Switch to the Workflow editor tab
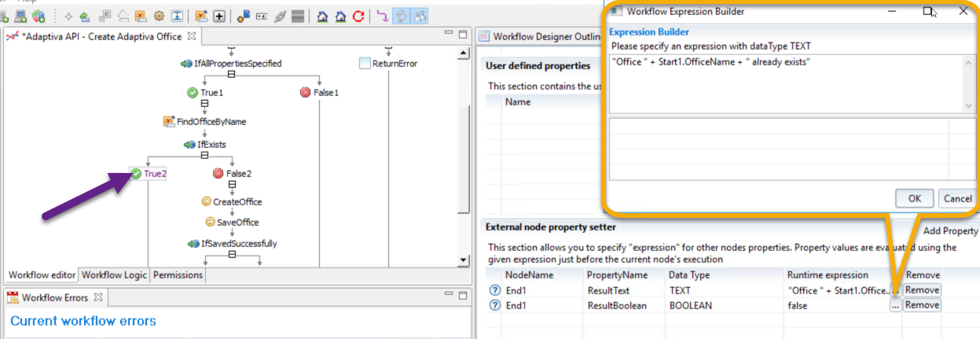Screen dimensions: 980x339 coord(42,275)
